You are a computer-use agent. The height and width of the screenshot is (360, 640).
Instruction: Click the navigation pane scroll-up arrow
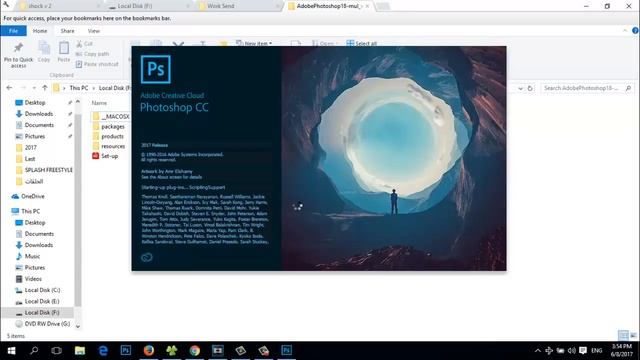[78, 101]
